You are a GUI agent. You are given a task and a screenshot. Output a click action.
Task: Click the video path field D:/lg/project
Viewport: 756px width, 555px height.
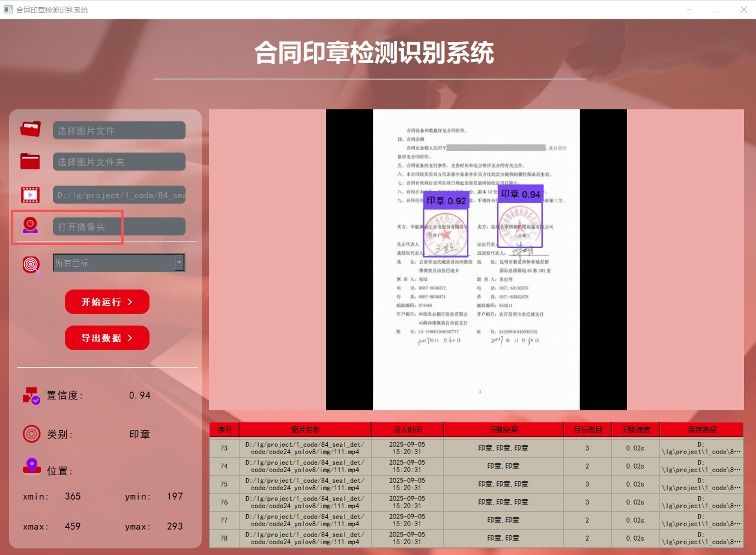point(119,195)
